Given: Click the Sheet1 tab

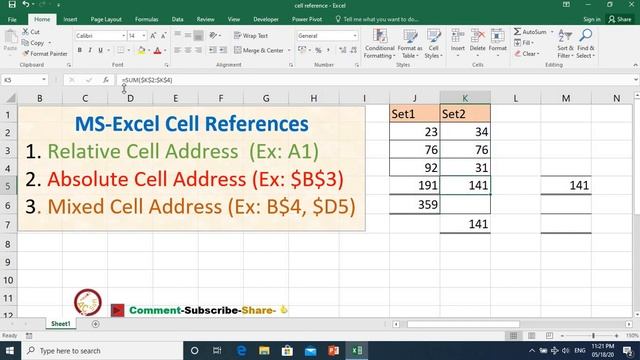Looking at the screenshot, I should click(60, 324).
